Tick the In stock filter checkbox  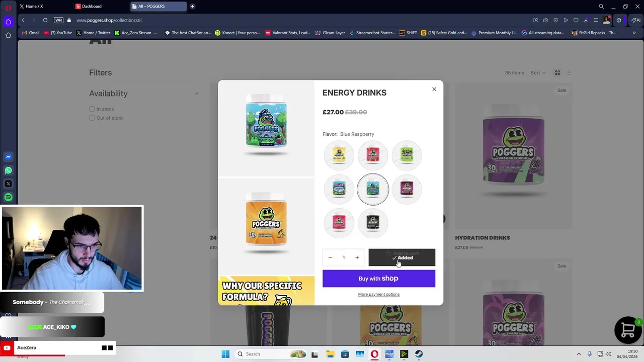[92, 109]
